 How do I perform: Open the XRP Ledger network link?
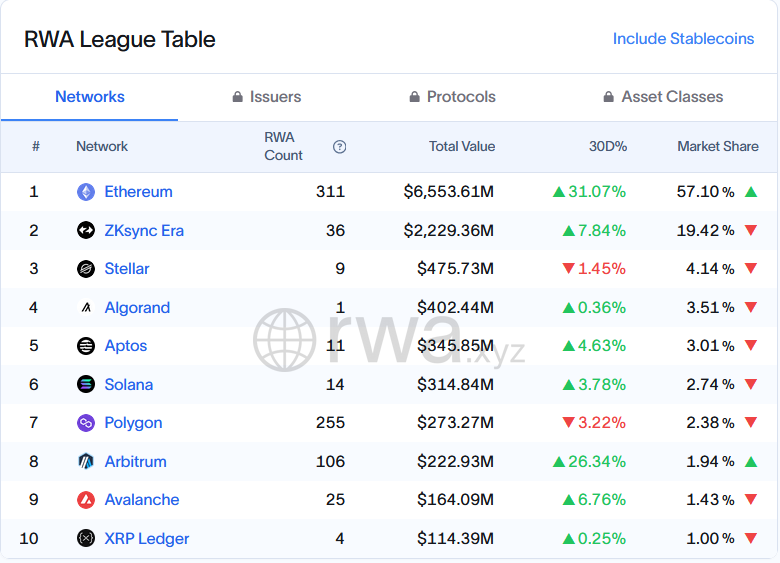pyautogui.click(x=146, y=539)
